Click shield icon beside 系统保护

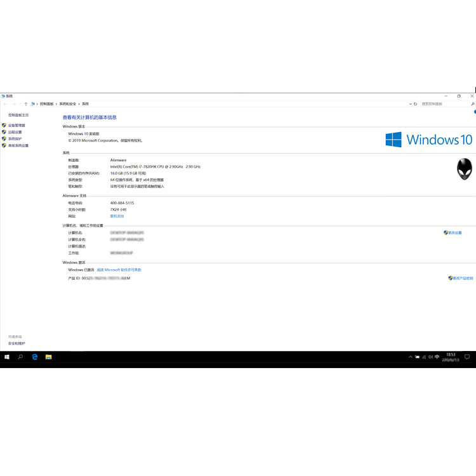coord(4,138)
